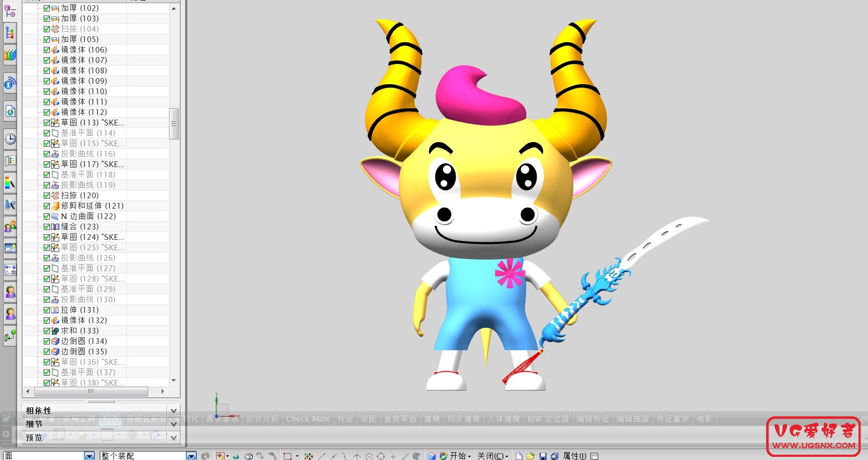Select the 镜像体 (110) tree row

coord(96,92)
